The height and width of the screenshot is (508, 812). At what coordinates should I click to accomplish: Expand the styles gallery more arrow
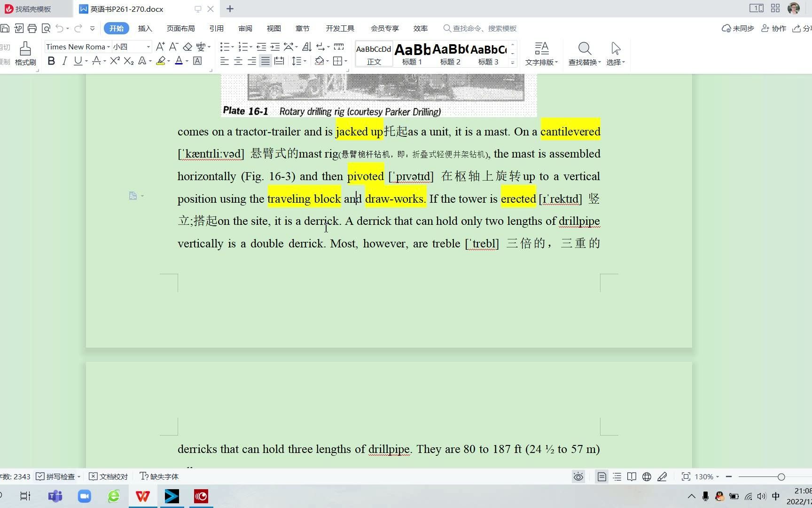click(513, 63)
